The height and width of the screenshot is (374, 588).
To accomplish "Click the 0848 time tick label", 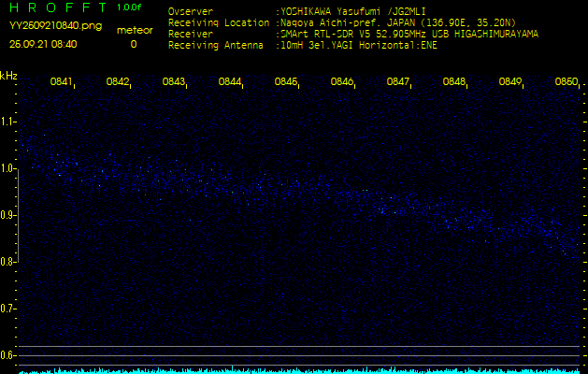I will click(x=454, y=82).
